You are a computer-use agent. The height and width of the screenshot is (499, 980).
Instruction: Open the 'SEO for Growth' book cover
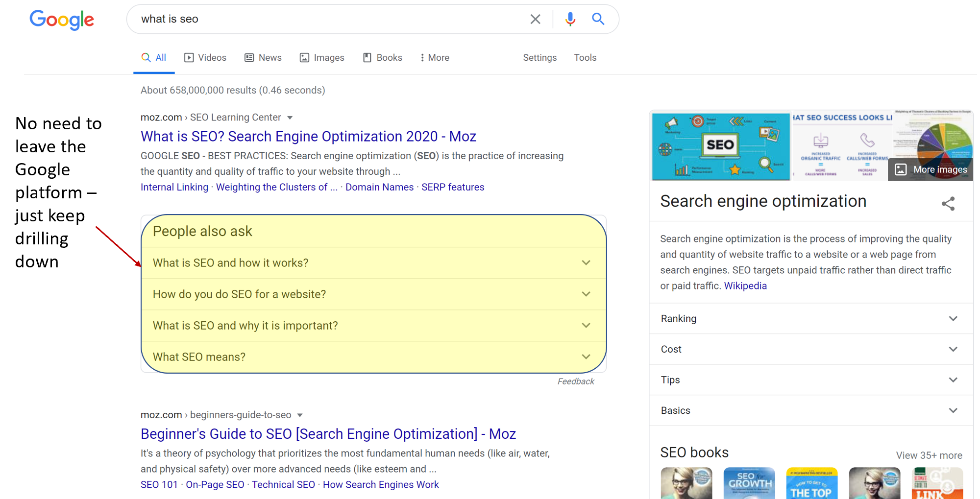(749, 483)
